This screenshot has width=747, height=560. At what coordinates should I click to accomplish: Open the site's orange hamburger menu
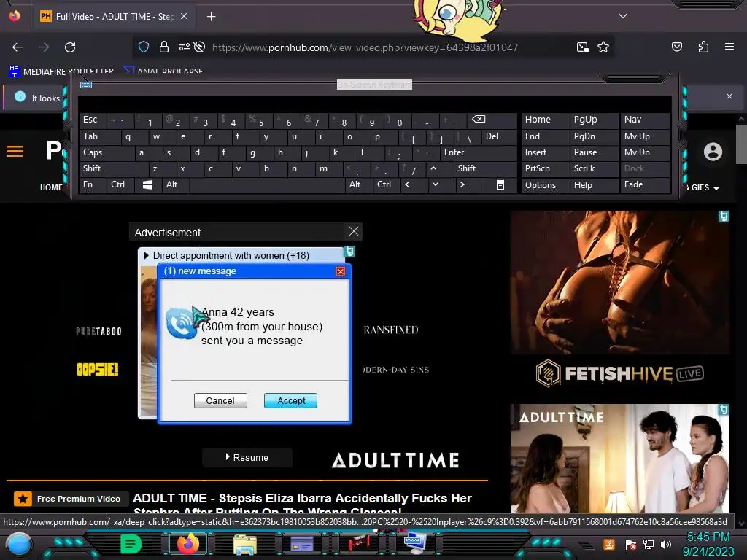[15, 152]
